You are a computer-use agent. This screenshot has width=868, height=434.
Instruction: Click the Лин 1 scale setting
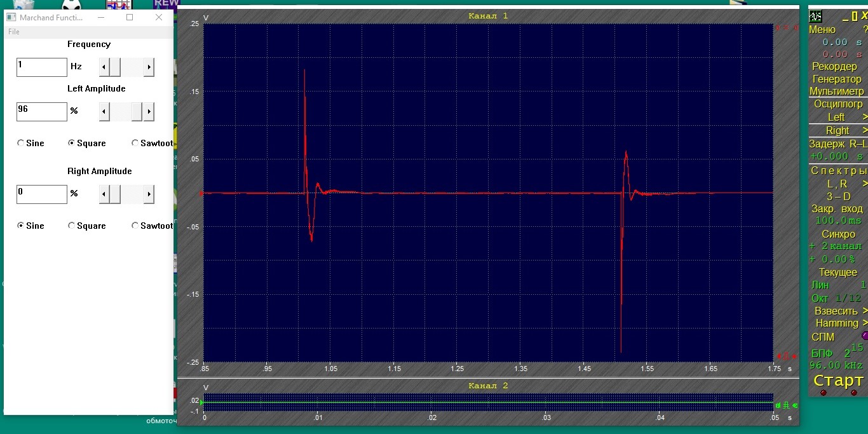pos(838,285)
